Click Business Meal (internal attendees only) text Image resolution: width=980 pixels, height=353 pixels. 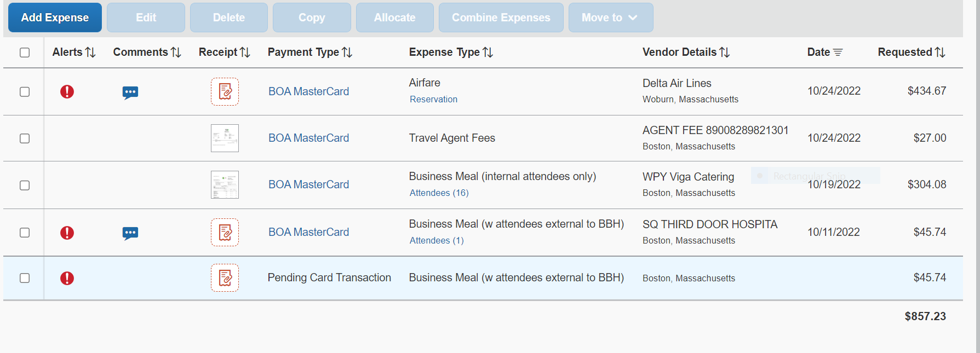click(502, 176)
